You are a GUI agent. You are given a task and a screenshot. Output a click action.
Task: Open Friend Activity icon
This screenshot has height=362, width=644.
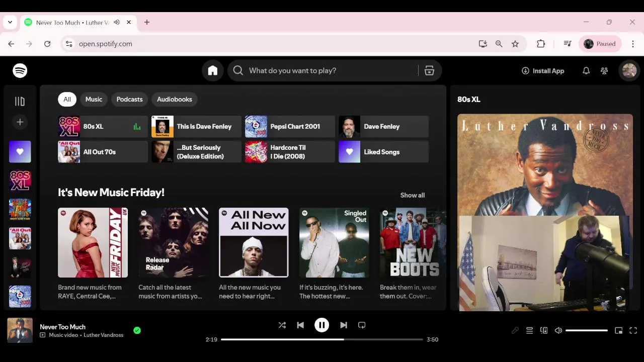tap(604, 71)
